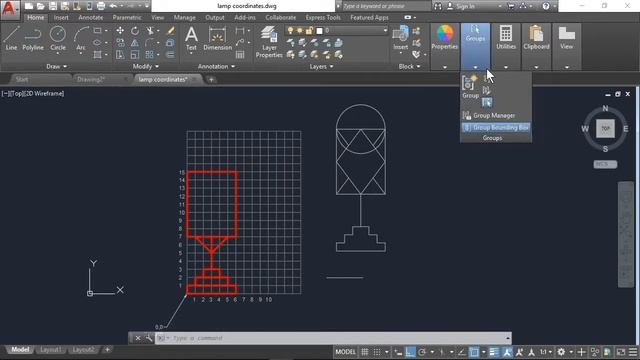The width and height of the screenshot is (640, 360).
Task: Click the layer color white swatch
Action: click(320, 31)
